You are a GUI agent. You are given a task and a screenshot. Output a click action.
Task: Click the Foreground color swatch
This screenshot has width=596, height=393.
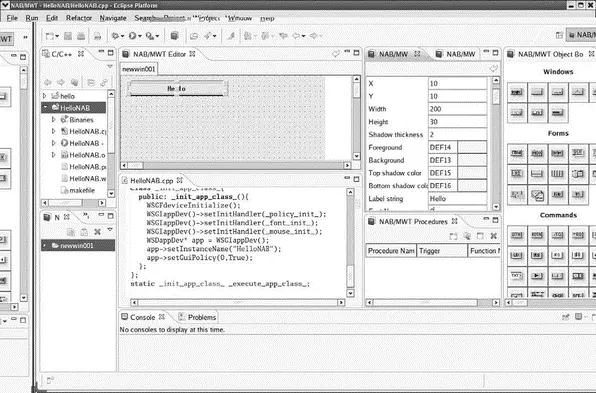(x=472, y=147)
